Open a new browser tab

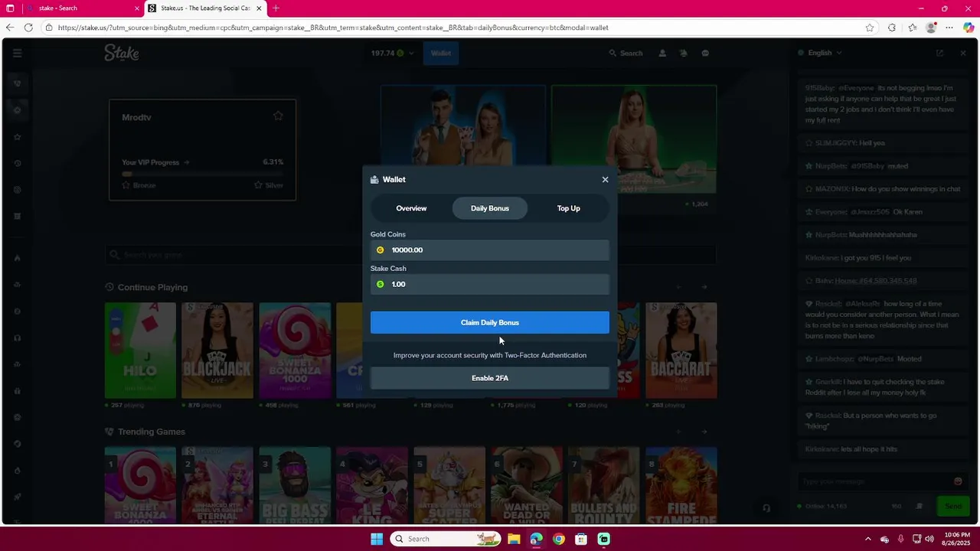(x=276, y=8)
